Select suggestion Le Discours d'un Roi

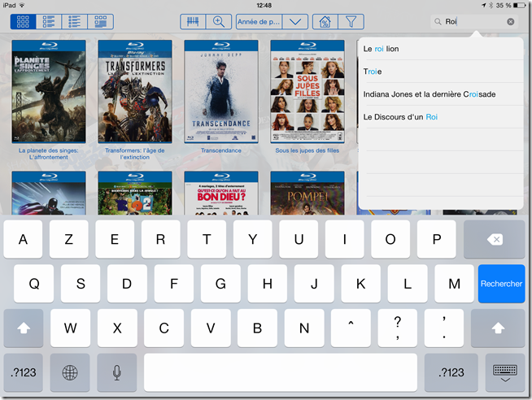[440, 117]
